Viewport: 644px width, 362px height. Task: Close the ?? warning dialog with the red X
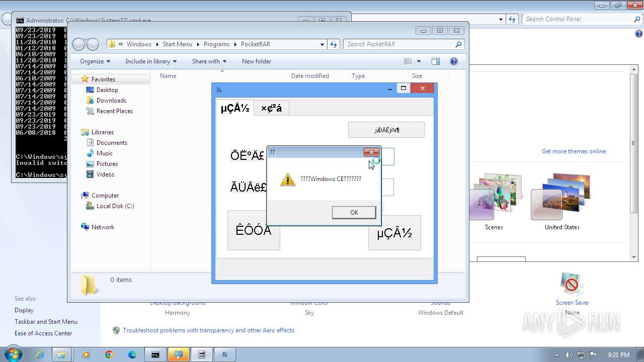point(371,152)
